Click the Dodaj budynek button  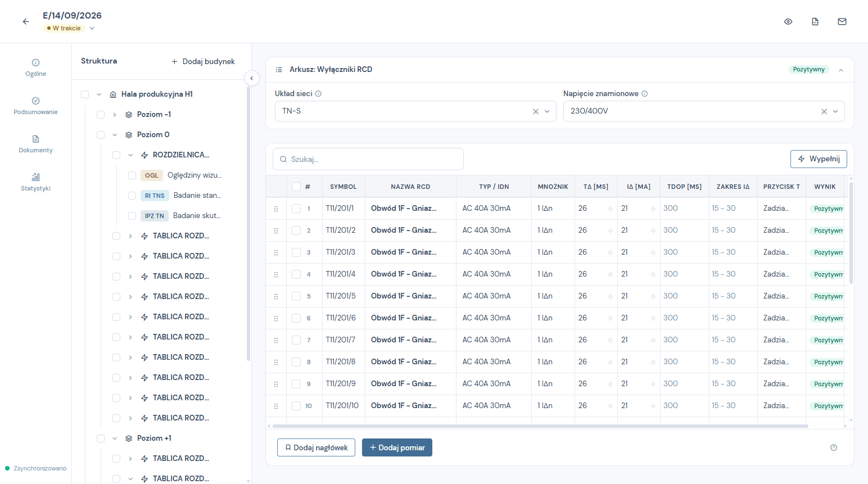pos(203,61)
